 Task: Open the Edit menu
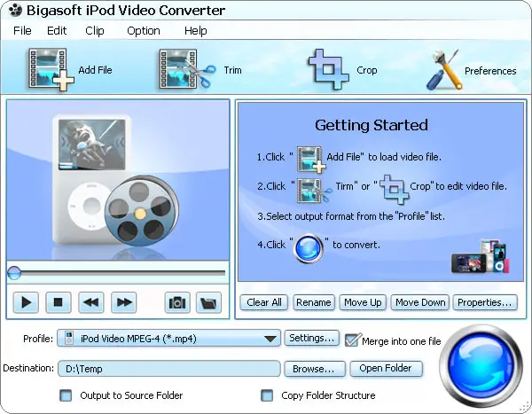click(x=57, y=31)
